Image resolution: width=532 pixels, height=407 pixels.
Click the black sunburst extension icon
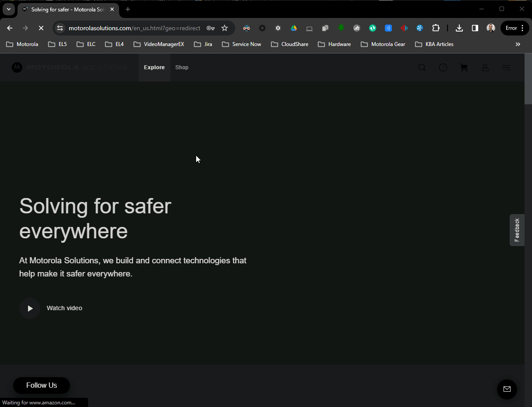[x=262, y=28]
